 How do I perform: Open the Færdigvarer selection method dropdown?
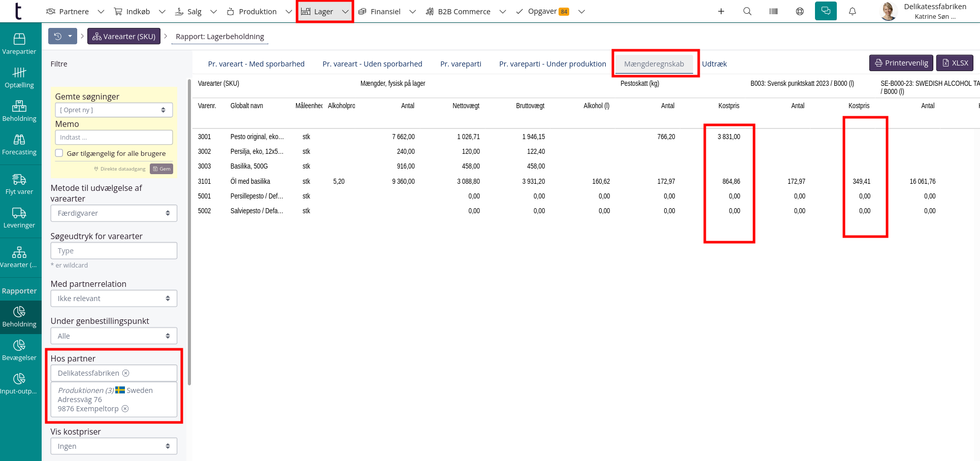[x=114, y=213]
